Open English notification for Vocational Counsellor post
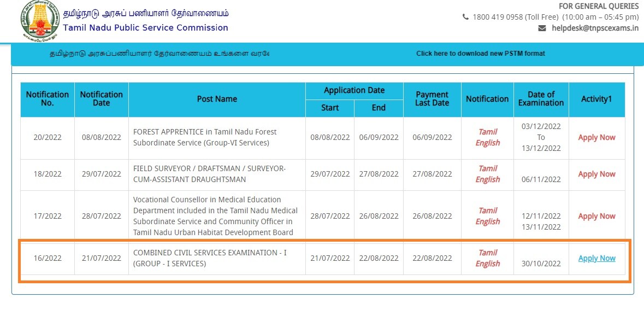The image size is (644, 310). point(488,221)
